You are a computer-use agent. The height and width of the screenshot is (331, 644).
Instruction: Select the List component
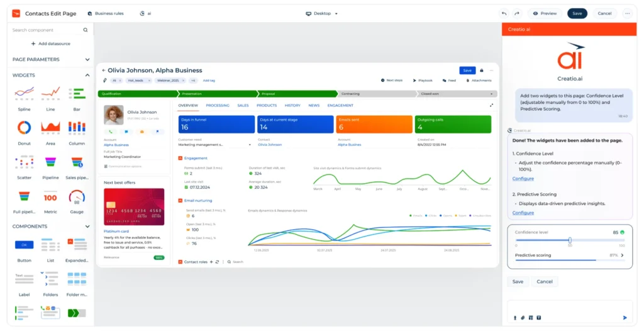[50, 249]
